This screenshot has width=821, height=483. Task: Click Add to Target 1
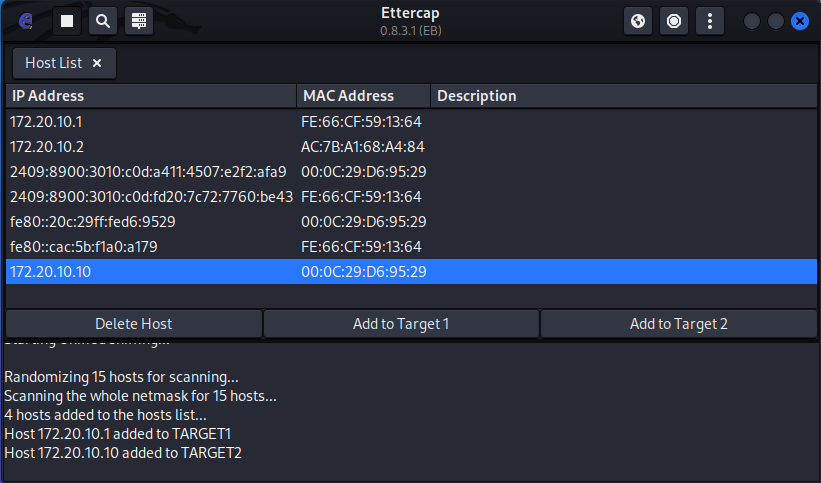pyautogui.click(x=401, y=324)
